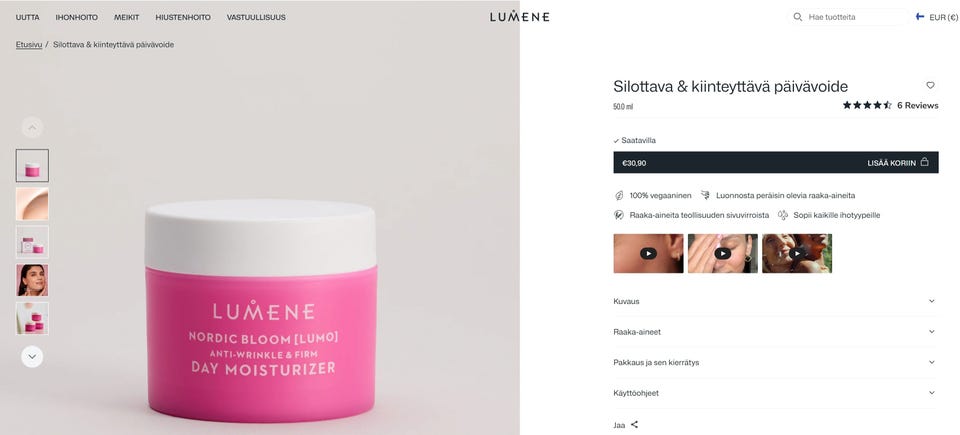Click the search magnifier icon
The height and width of the screenshot is (435, 960).
pos(798,17)
